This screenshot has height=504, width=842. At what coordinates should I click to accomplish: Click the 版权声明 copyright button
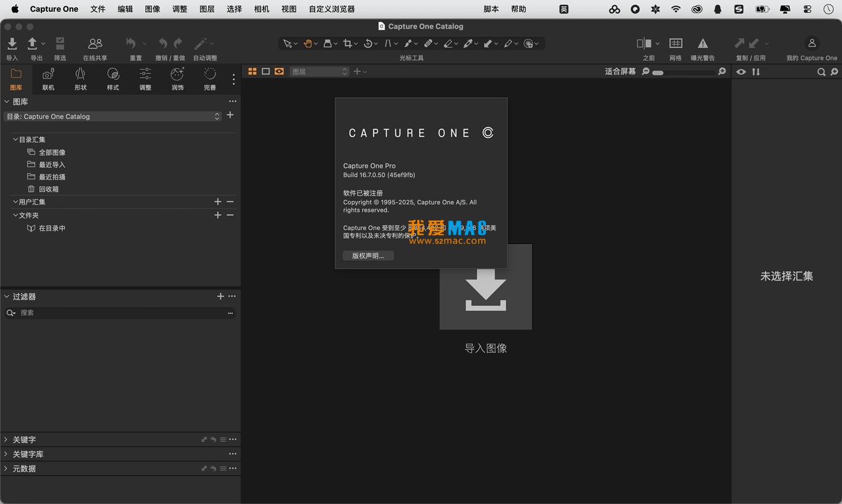(368, 256)
